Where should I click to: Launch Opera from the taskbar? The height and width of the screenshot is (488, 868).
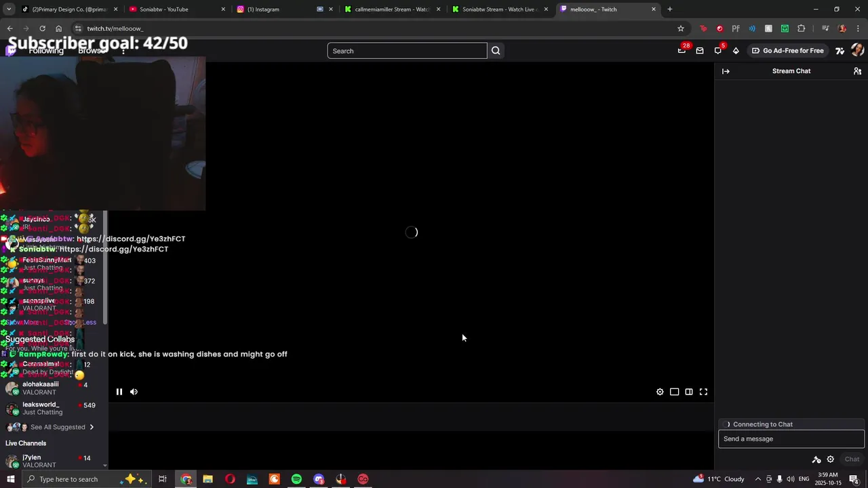point(230,479)
